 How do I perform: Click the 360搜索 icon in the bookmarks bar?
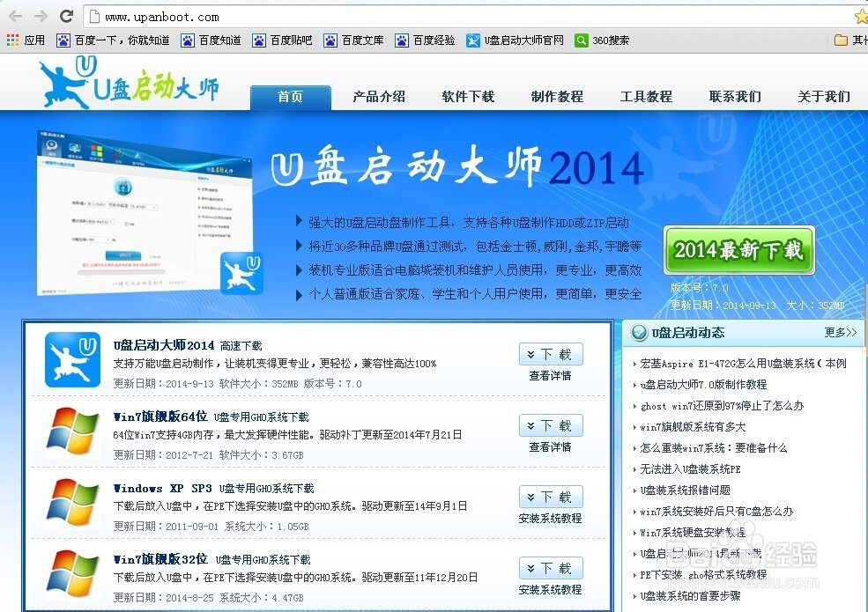pos(582,40)
